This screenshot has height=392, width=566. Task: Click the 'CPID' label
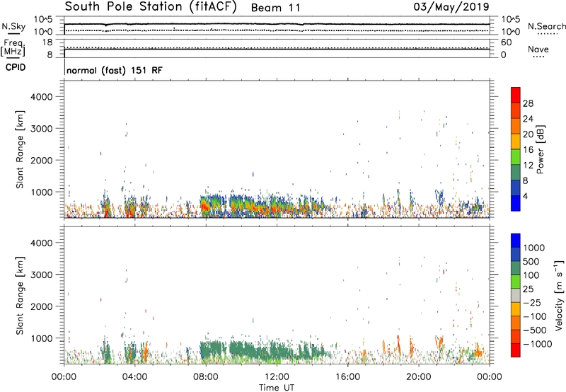(16, 67)
